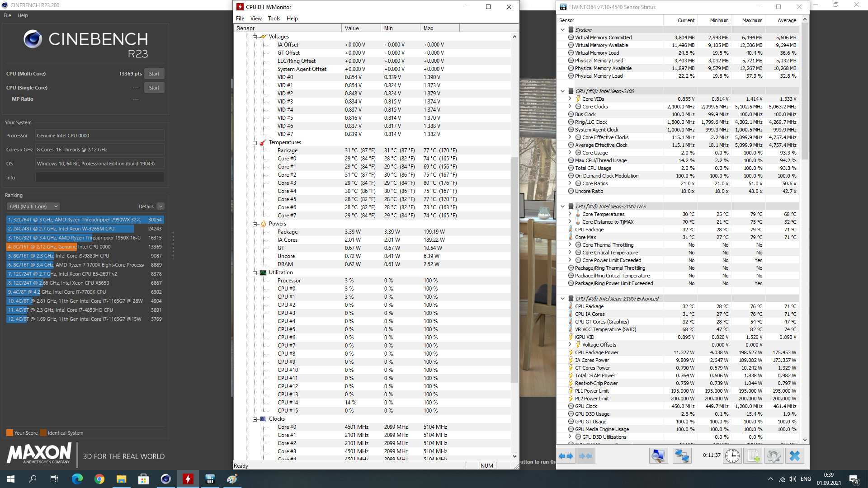Click the collapse columns arrows icon in HWiNFO
The width and height of the screenshot is (868, 488).
585,456
